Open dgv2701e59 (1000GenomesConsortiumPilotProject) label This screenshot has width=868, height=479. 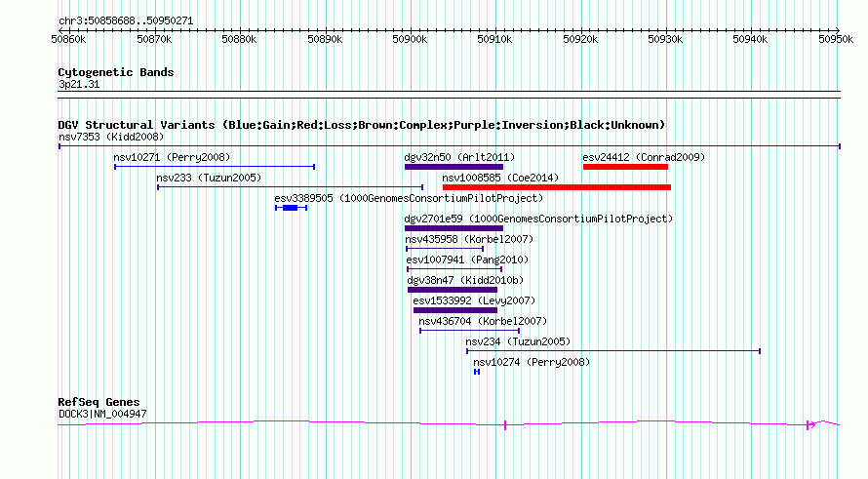(x=538, y=219)
